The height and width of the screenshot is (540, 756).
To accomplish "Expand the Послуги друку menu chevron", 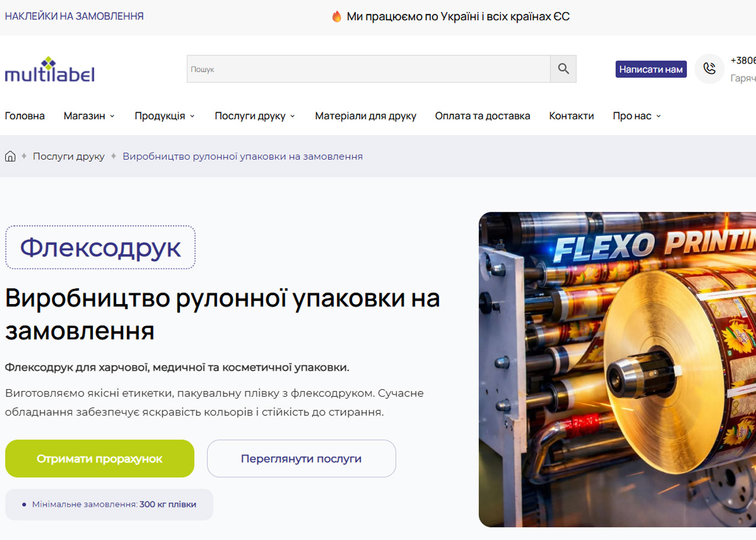I will (x=293, y=116).
